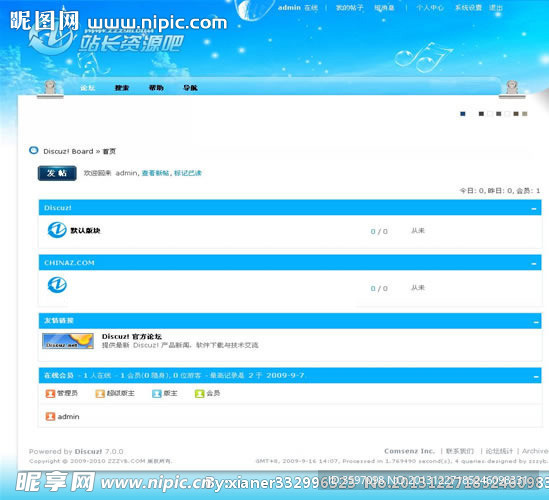Open the 论坛 navigation tab

(x=88, y=88)
